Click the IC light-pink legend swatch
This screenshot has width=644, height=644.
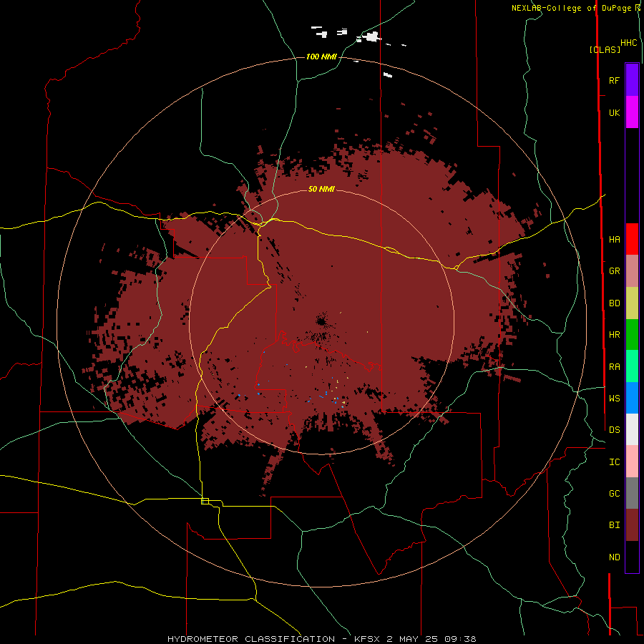pos(632,462)
